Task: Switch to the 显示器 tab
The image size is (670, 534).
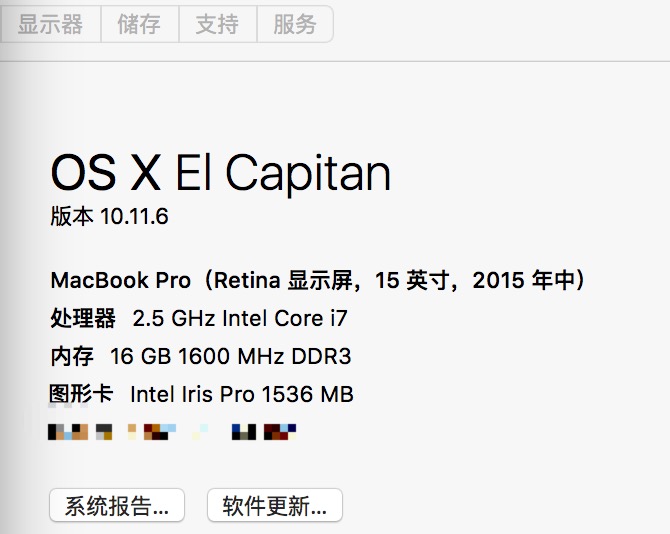Action: coord(50,24)
